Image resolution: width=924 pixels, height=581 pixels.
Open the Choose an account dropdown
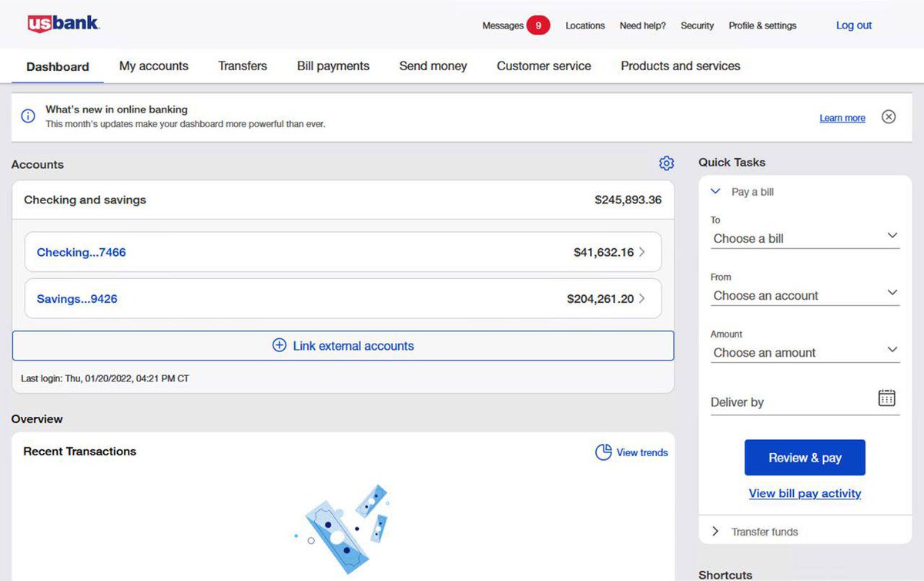pos(805,296)
